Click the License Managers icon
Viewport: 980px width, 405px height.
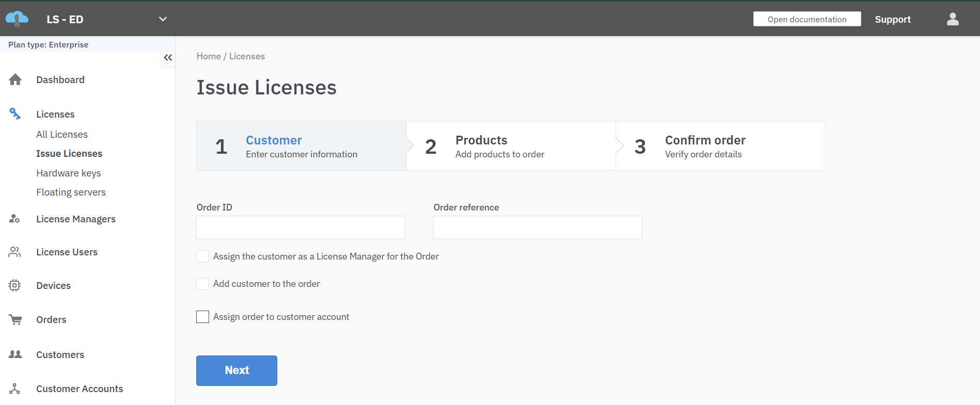pos(15,219)
